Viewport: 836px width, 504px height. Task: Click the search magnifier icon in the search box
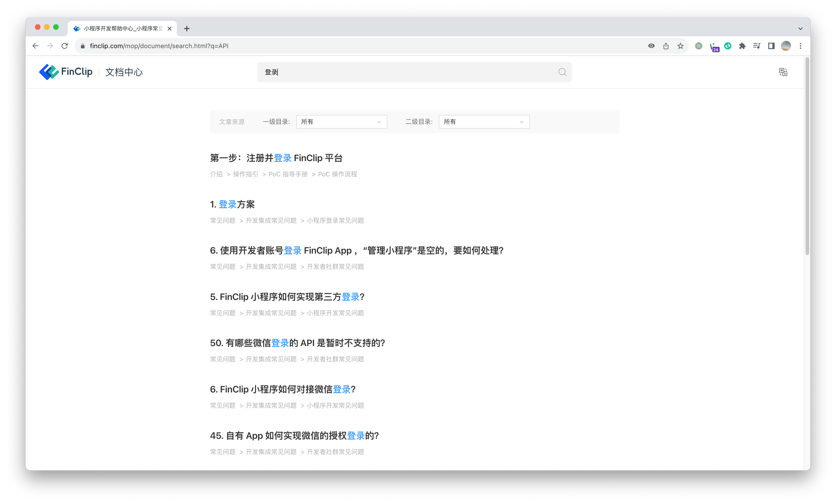coord(562,72)
